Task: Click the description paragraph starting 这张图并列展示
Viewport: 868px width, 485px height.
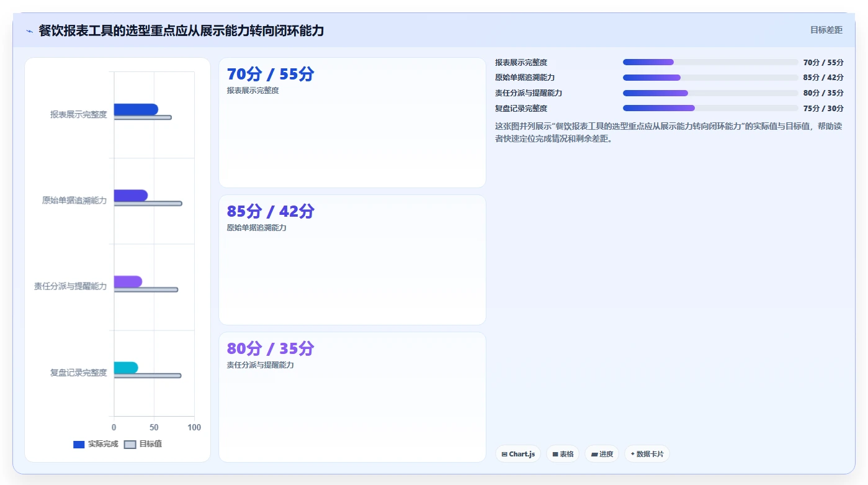Action: (x=669, y=132)
